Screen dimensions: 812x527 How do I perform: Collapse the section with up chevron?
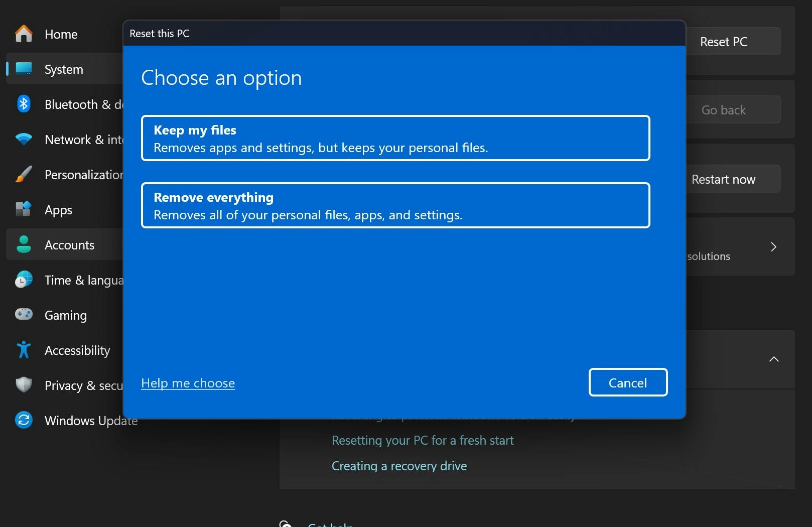coord(774,359)
